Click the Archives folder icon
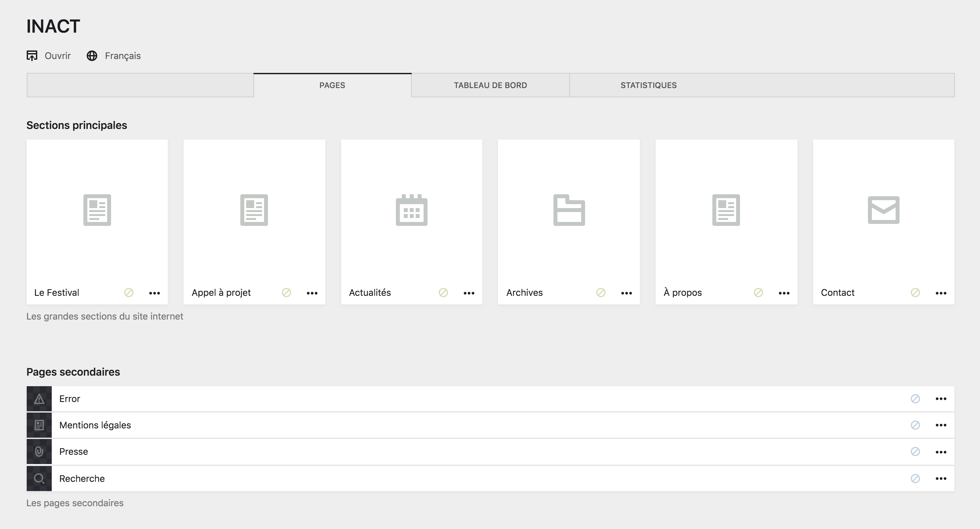The height and width of the screenshot is (529, 980). (569, 210)
